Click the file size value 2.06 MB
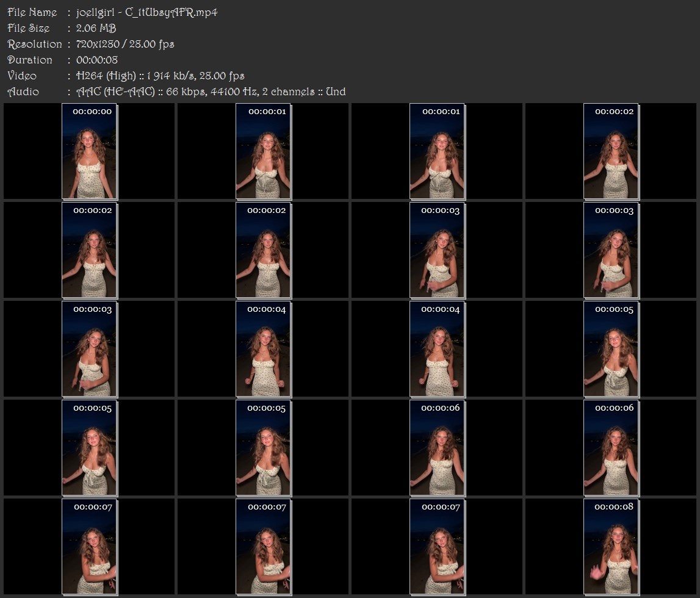Image resolution: width=700 pixels, height=598 pixels. (96, 28)
